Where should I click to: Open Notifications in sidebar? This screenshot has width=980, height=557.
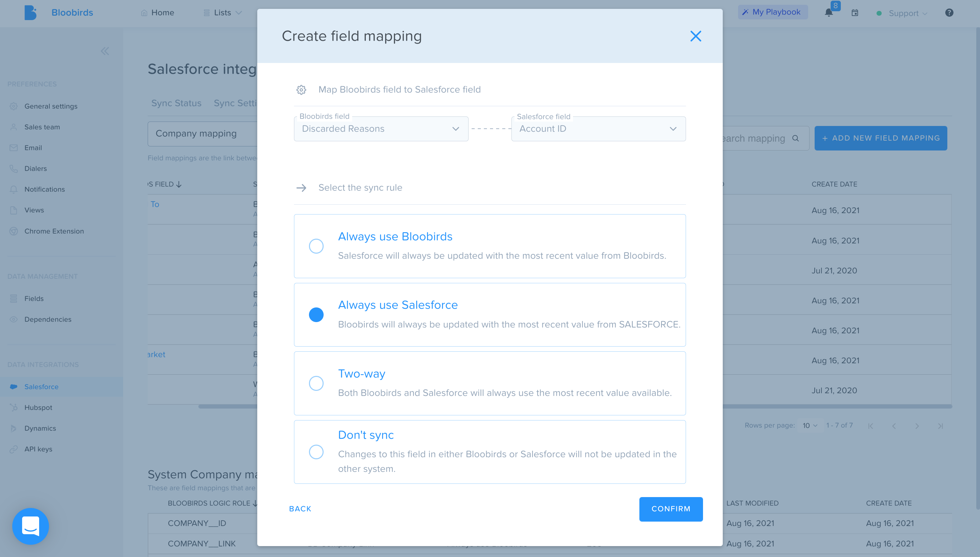tap(44, 189)
